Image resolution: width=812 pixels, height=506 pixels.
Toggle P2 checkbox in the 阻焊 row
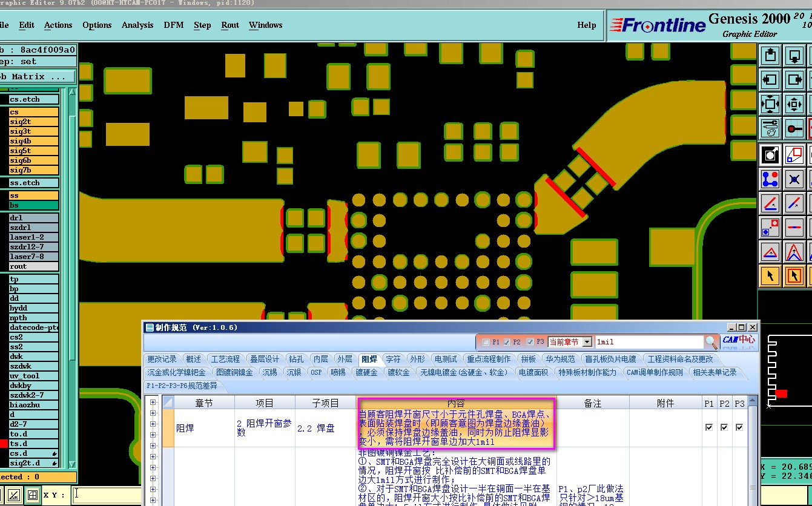[724, 427]
